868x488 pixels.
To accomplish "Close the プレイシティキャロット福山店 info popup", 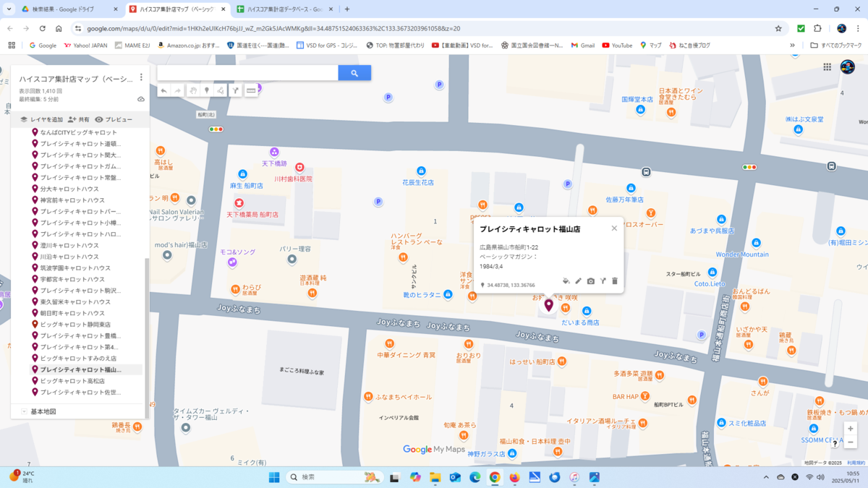I will click(x=614, y=228).
